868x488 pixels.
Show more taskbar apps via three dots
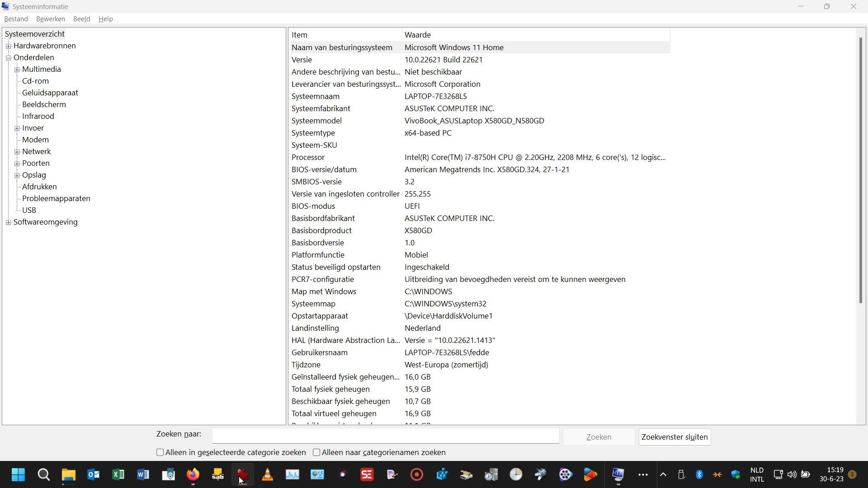click(x=643, y=474)
